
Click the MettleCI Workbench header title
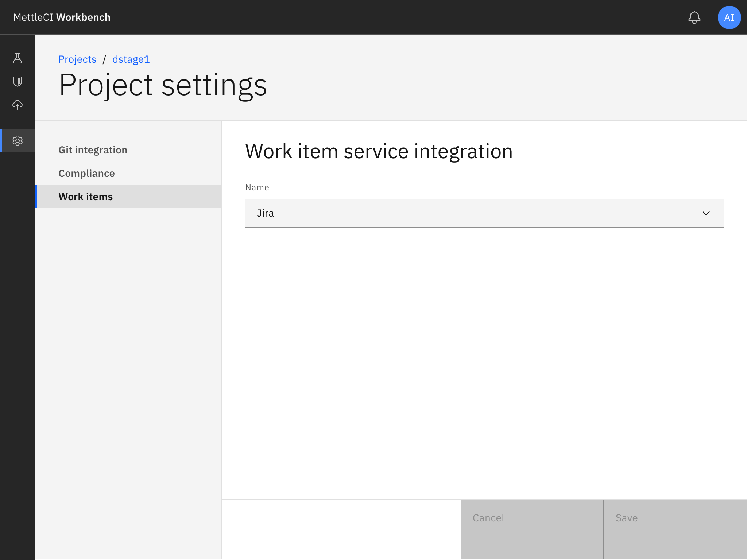pyautogui.click(x=61, y=17)
